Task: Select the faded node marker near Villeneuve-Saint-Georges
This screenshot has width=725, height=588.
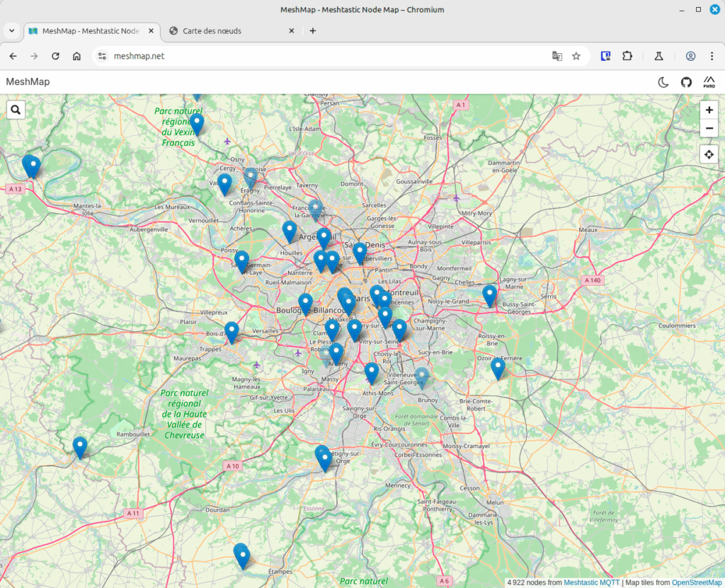Action: 422,376
